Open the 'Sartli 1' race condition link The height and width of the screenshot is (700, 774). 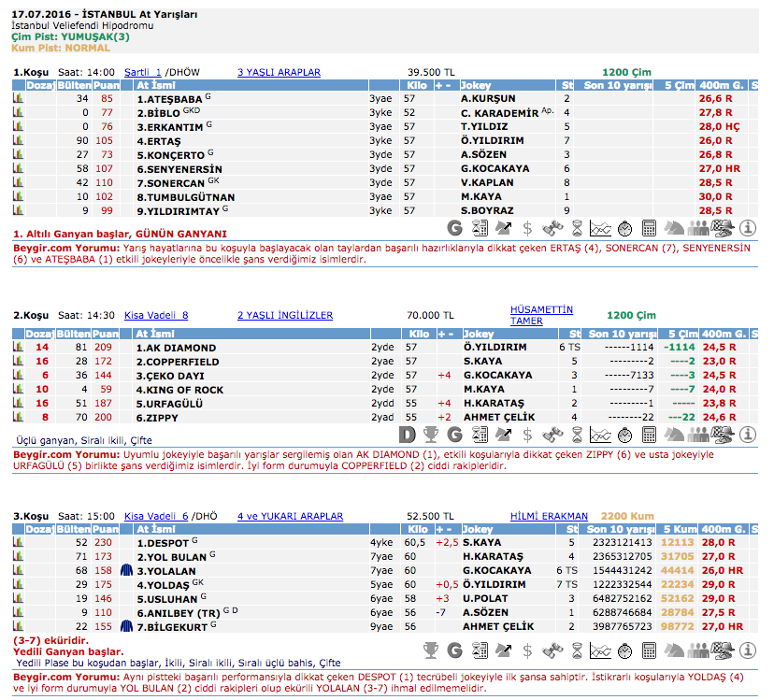143,72
